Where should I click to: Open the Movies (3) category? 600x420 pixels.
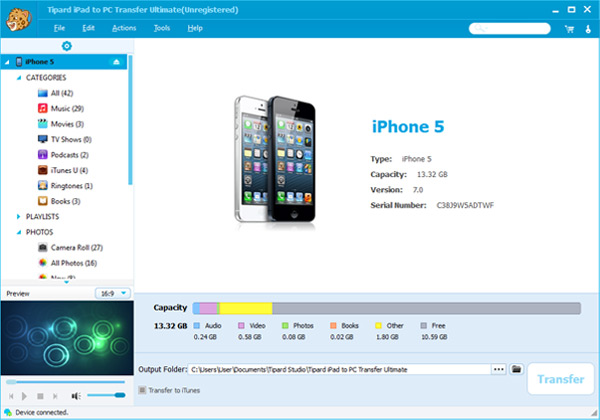pyautogui.click(x=60, y=124)
